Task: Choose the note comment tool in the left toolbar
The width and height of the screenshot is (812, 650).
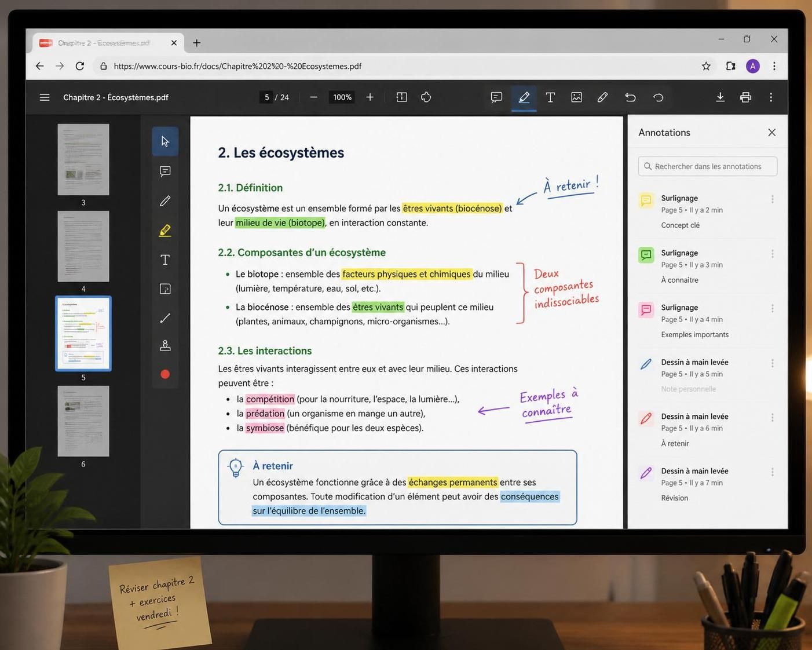Action: pos(165,171)
